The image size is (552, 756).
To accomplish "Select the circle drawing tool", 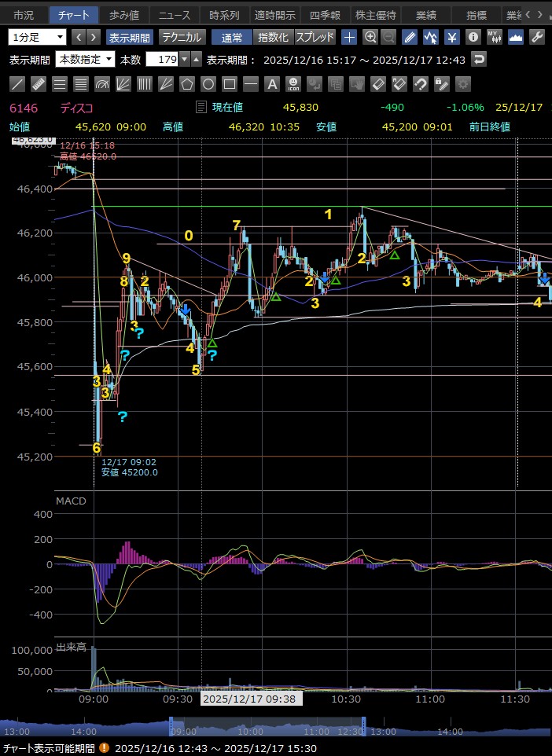I will click(208, 83).
